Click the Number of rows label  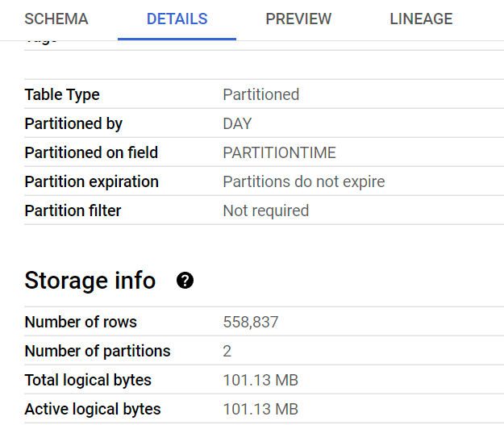click(81, 322)
